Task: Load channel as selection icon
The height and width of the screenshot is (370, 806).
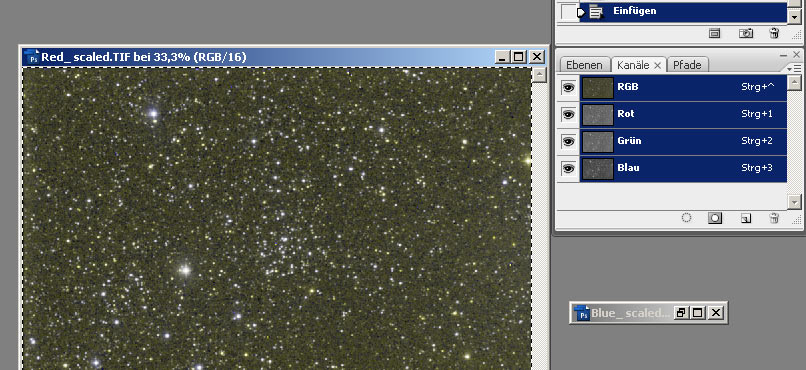Action: [686, 218]
